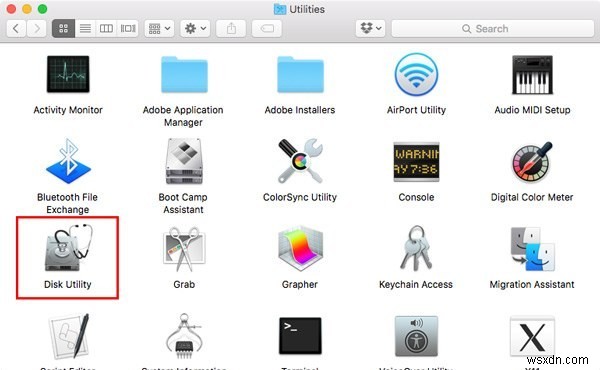
Task: Select the Script Editor icon
Action: tap(69, 336)
